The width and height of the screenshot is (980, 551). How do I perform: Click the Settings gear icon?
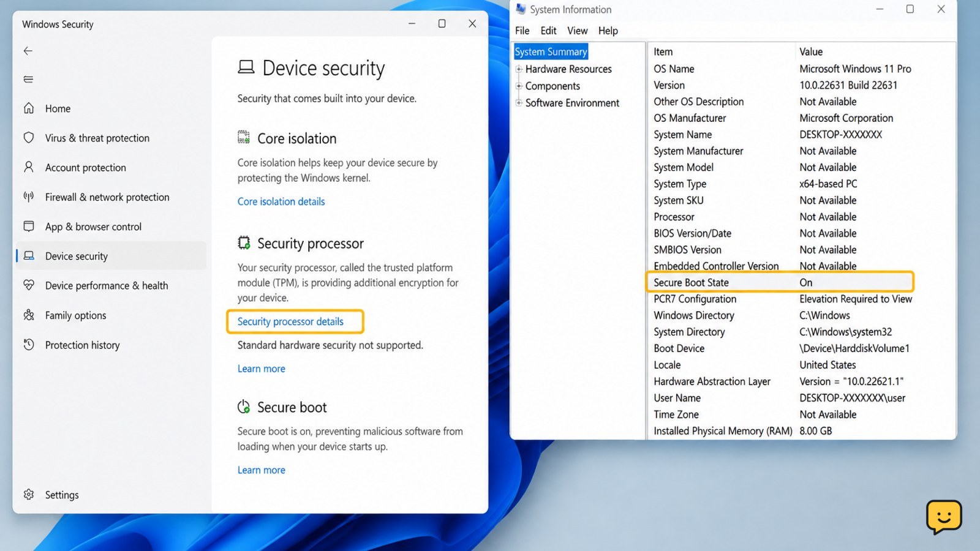[x=29, y=495]
